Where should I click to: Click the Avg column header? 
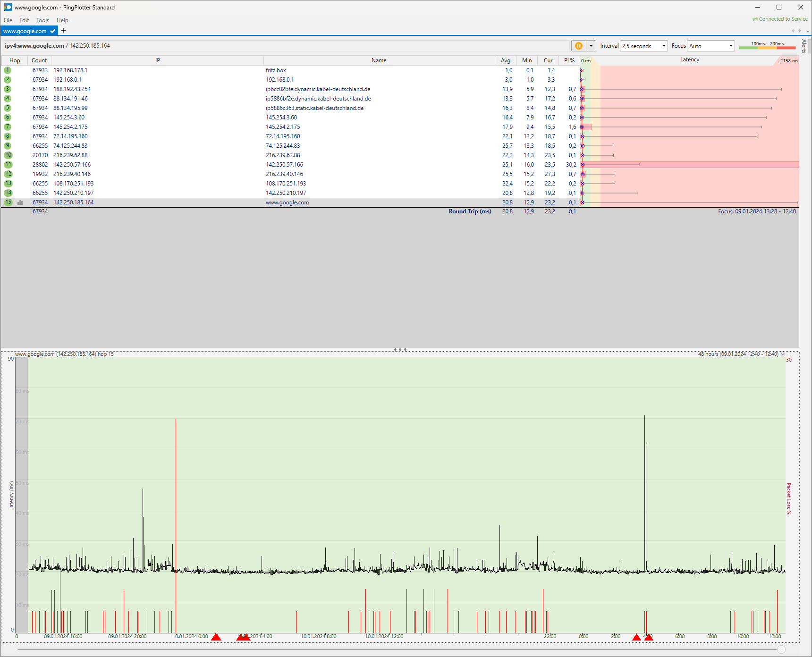506,60
